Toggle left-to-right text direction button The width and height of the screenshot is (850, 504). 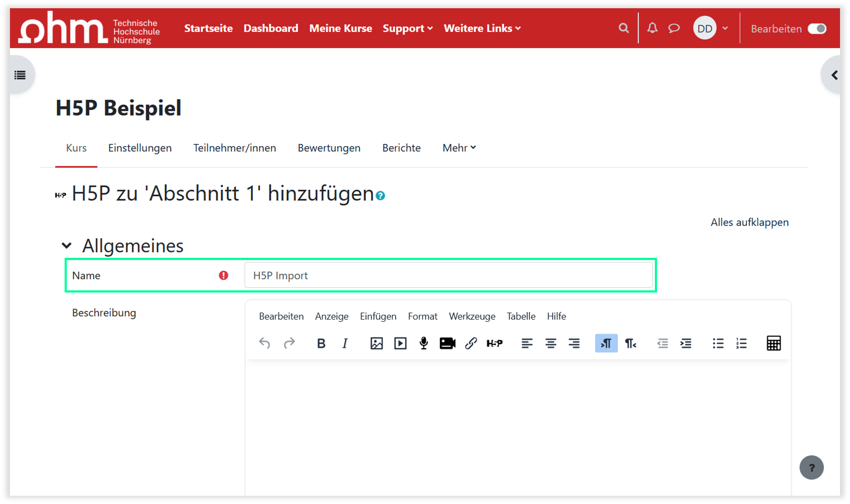point(606,344)
